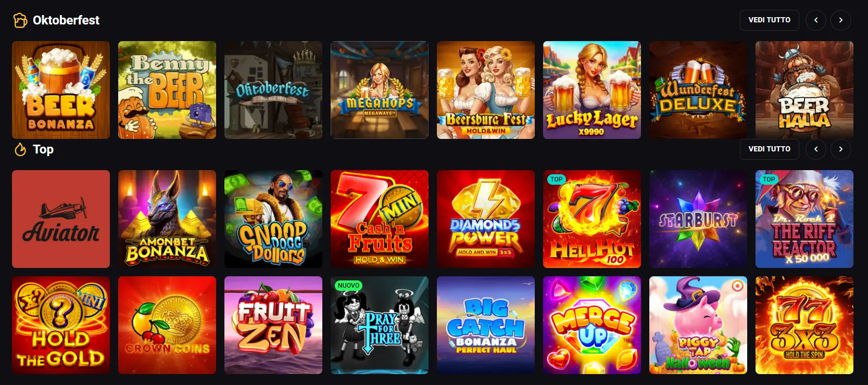This screenshot has height=385, width=868.
Task: Click the Top flame icon
Action: (20, 149)
